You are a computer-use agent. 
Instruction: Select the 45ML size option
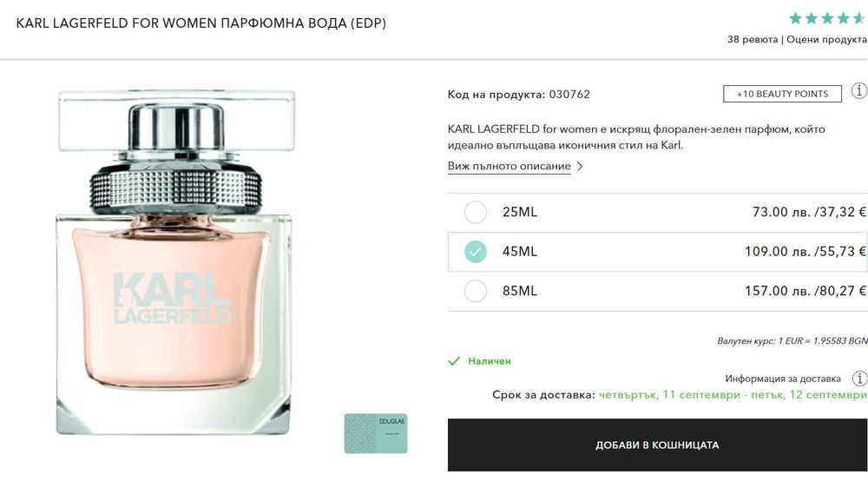click(476, 252)
